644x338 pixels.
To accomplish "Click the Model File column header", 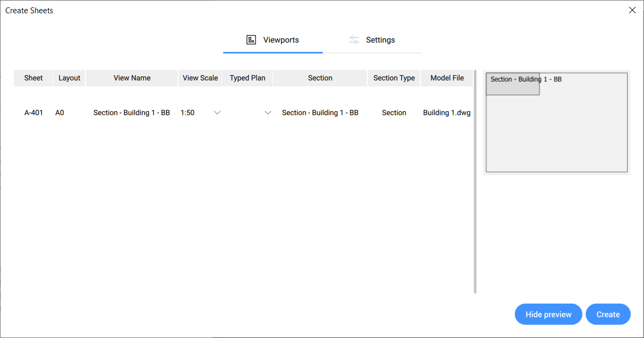I will tap(447, 78).
